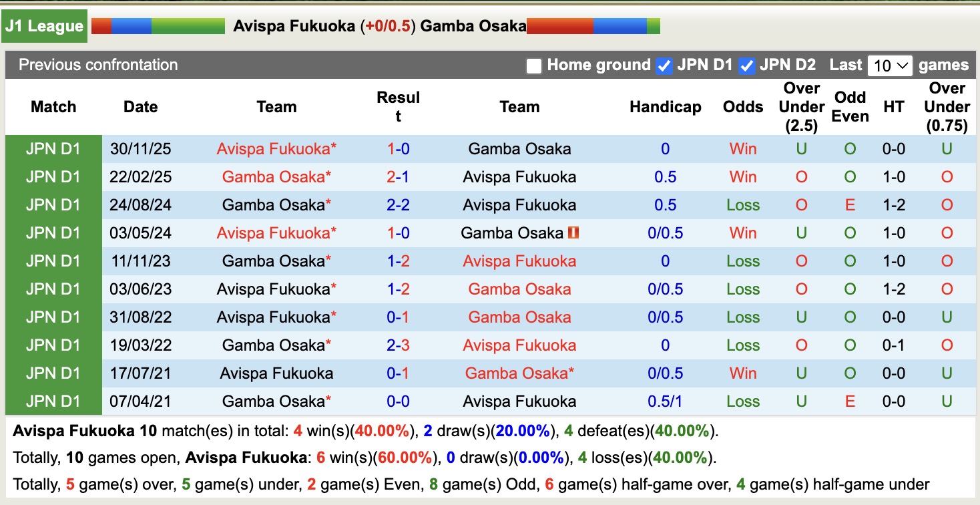This screenshot has height=505, width=980.
Task: Click the JPN D1 badge next to the 11/11/23 match
Action: point(53,261)
